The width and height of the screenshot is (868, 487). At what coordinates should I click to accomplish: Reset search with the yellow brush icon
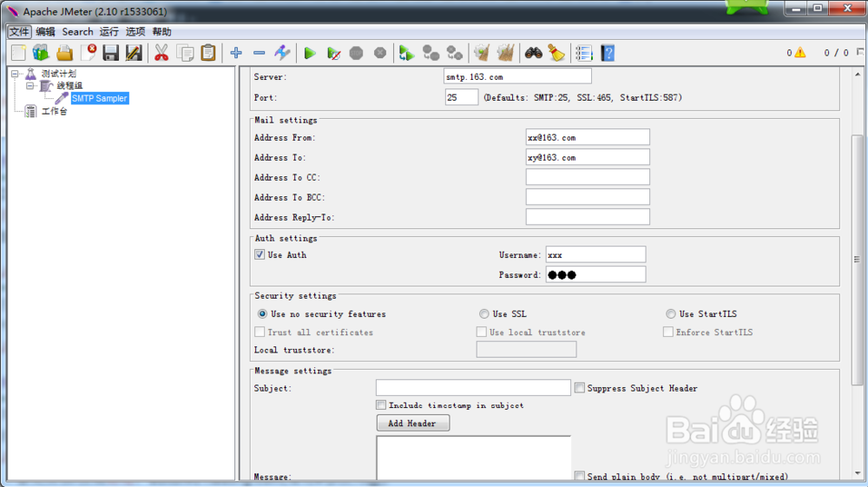pyautogui.click(x=556, y=53)
